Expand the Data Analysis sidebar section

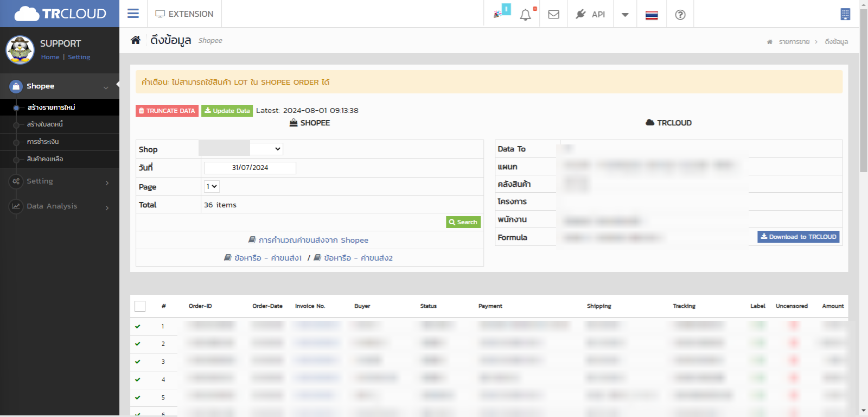(x=60, y=206)
